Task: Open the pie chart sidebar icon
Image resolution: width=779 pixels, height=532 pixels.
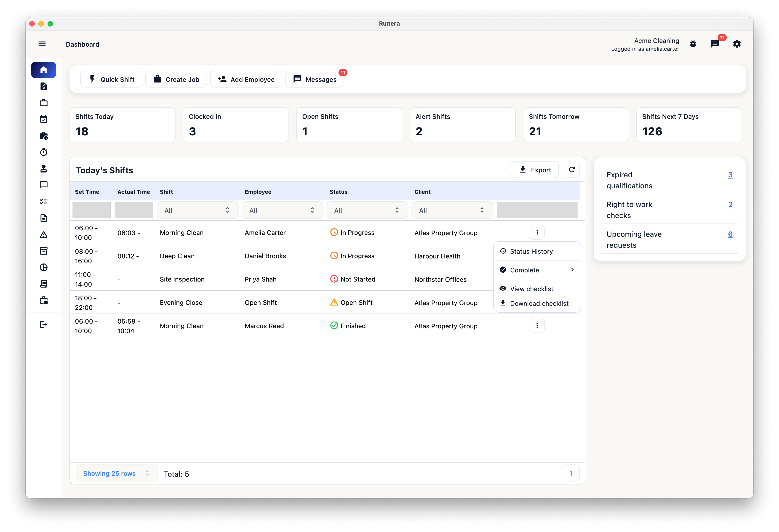Action: (44, 267)
